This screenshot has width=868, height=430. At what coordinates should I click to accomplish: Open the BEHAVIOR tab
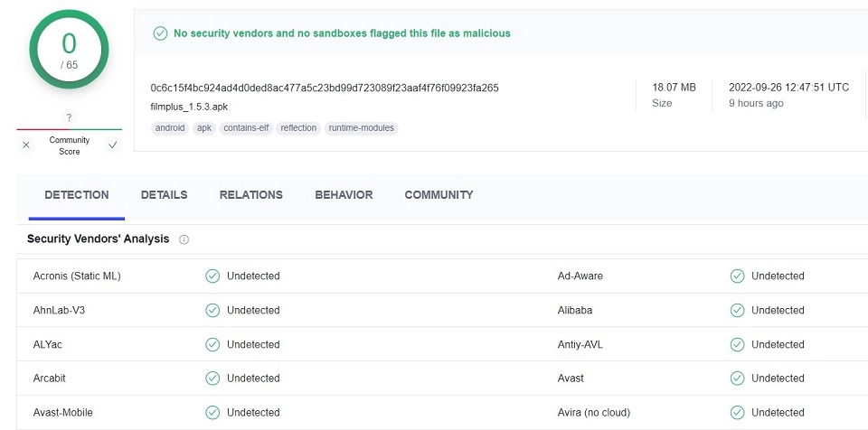[x=344, y=195]
